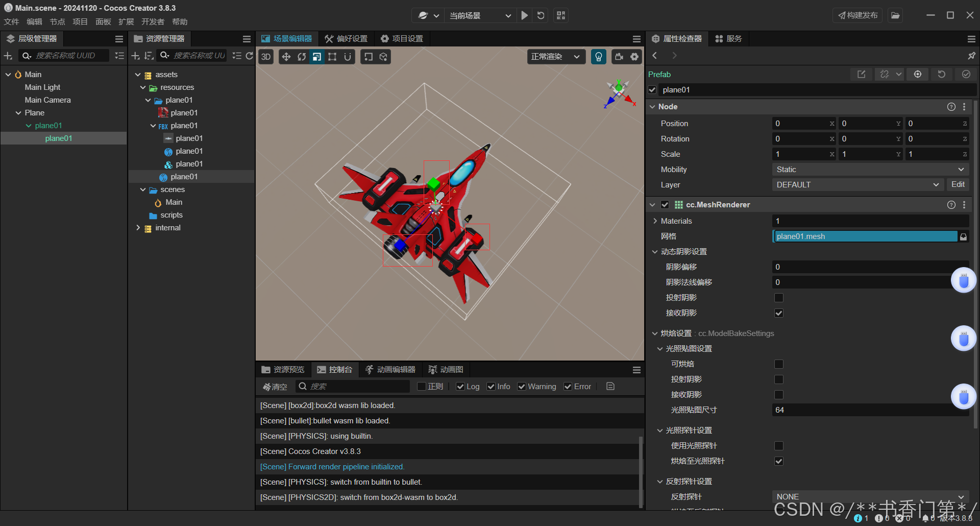Toggle the 烘焙至光照探针 checkbox

pos(779,461)
